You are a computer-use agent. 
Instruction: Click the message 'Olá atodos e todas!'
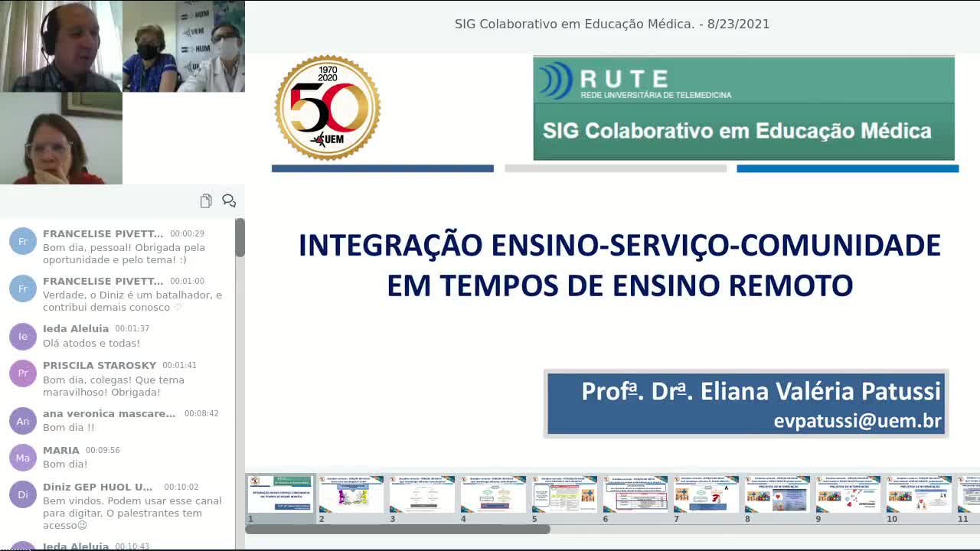[91, 343]
